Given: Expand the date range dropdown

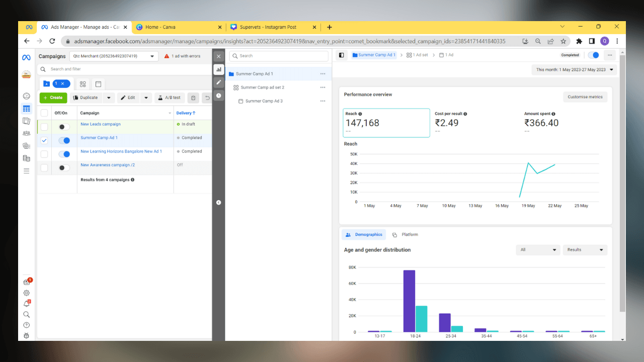Looking at the screenshot, I should pyautogui.click(x=575, y=70).
